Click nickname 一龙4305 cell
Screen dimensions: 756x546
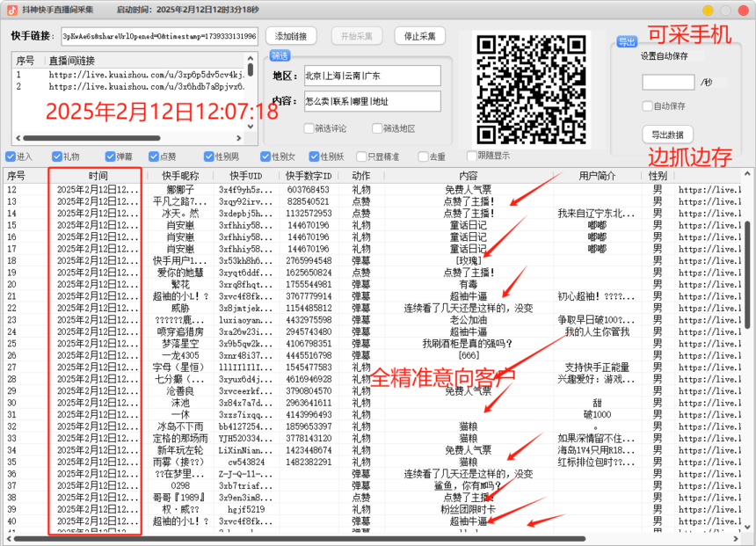coord(180,355)
